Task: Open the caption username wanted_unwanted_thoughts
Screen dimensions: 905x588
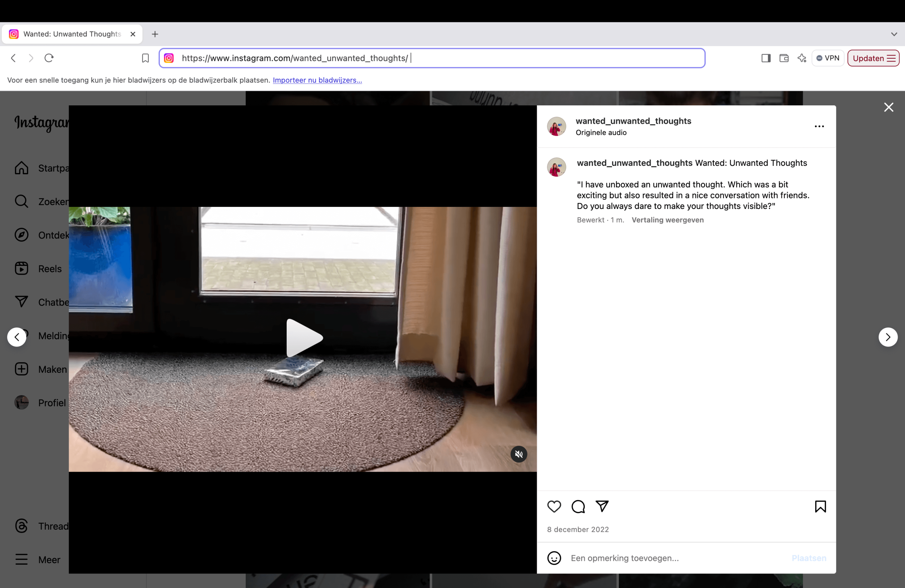Action: pos(634,163)
